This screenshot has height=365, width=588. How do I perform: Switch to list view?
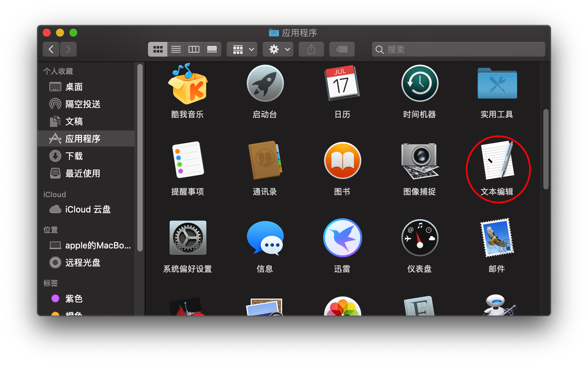click(176, 49)
